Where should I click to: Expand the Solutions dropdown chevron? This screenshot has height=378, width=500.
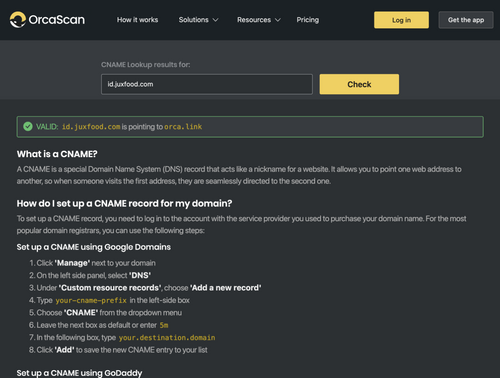point(215,20)
